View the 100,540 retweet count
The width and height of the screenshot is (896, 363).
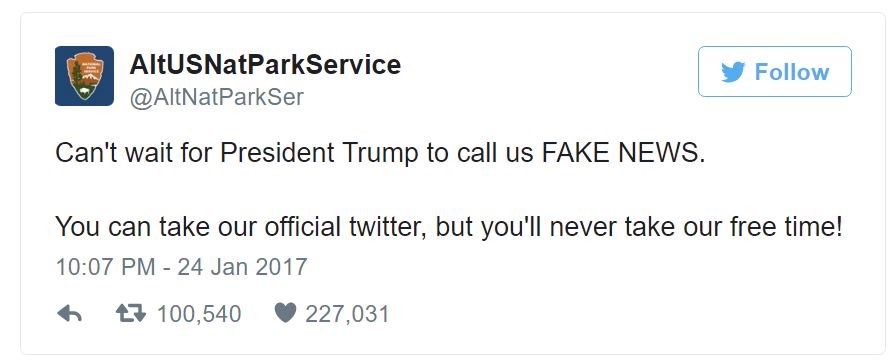tap(199, 314)
